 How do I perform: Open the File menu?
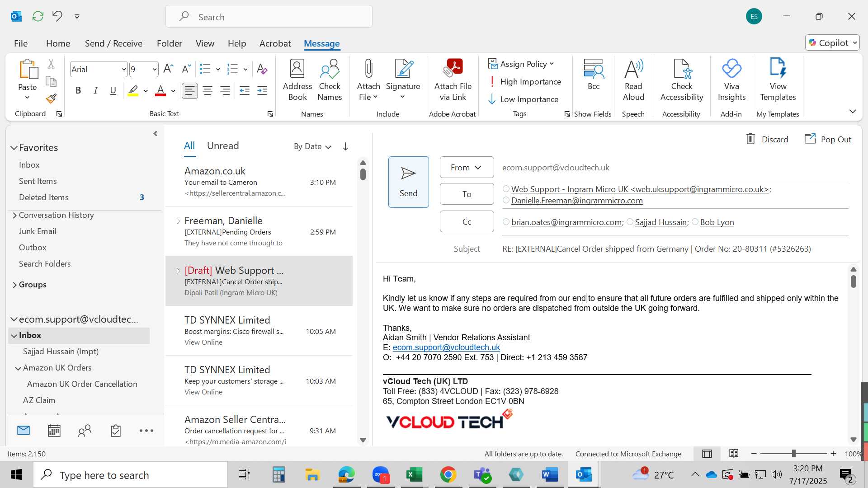click(x=21, y=43)
